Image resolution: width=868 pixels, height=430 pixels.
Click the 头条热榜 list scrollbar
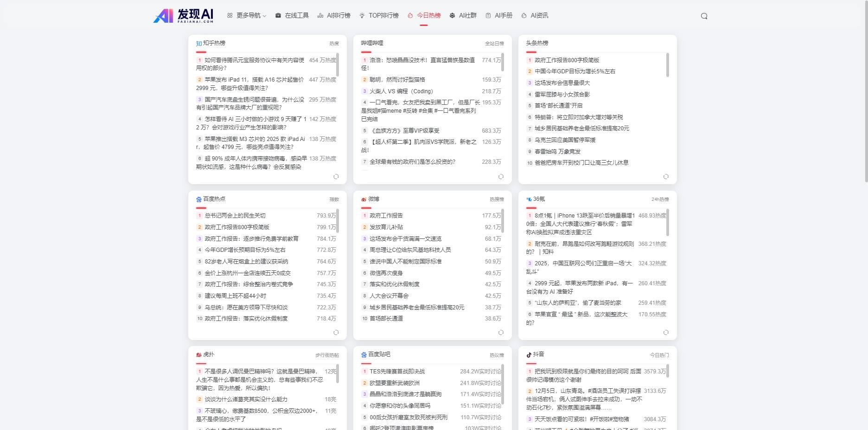[668, 65]
